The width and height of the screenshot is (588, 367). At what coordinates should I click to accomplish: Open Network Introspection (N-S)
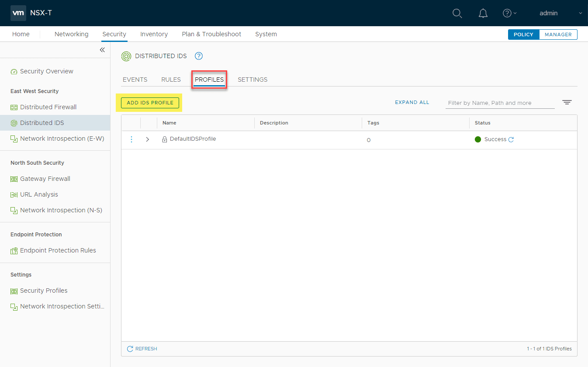tap(61, 211)
